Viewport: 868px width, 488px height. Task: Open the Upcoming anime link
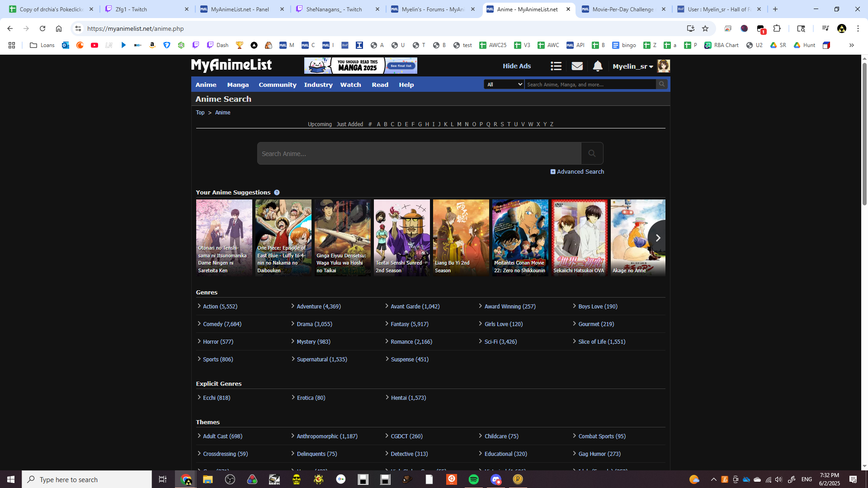[320, 124]
